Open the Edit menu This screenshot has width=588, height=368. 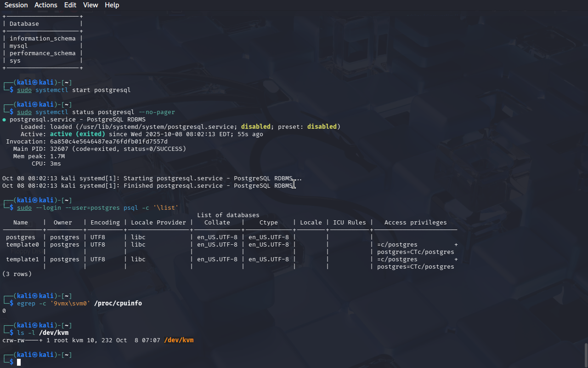[x=70, y=5]
